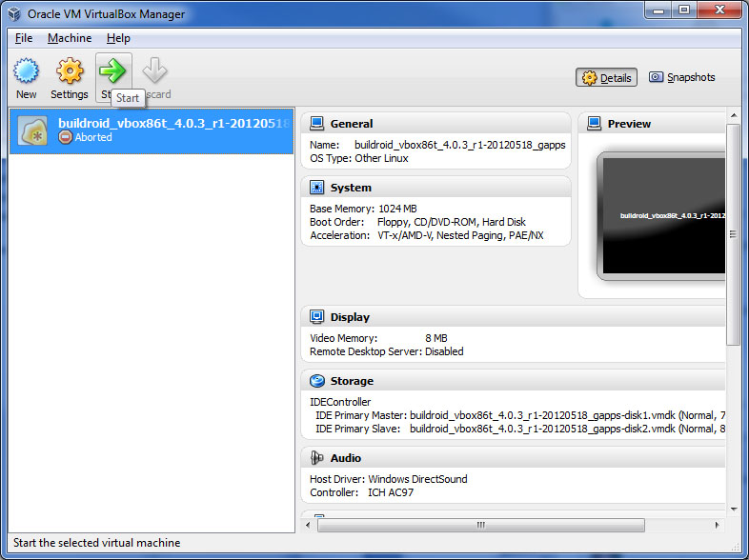Switch to Details view
Image resolution: width=749 pixels, height=560 pixels.
click(606, 78)
